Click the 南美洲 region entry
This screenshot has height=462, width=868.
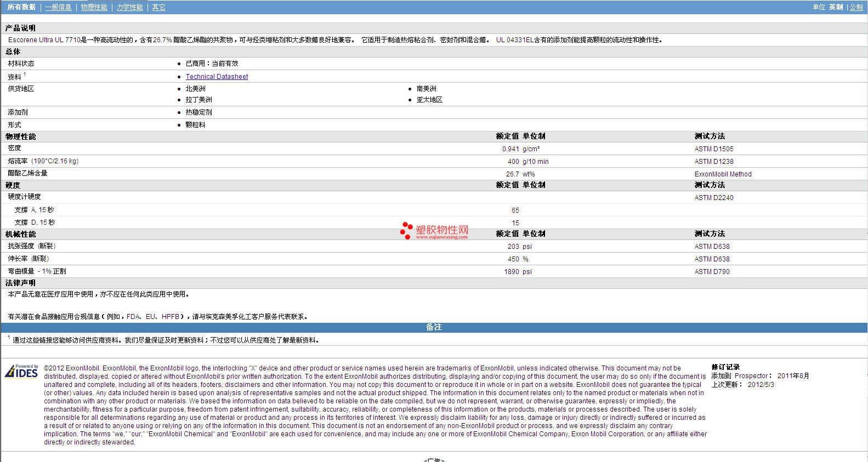click(426, 89)
